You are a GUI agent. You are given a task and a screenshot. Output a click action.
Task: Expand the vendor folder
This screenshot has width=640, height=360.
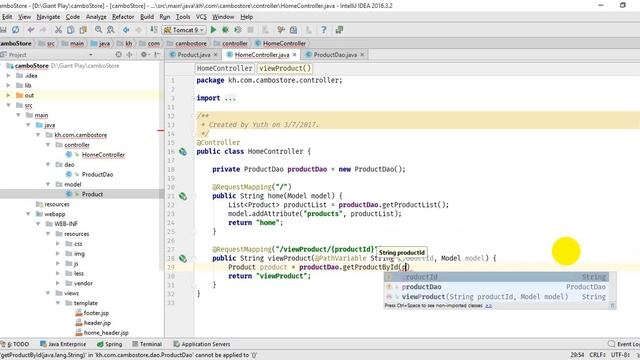tap(58, 283)
